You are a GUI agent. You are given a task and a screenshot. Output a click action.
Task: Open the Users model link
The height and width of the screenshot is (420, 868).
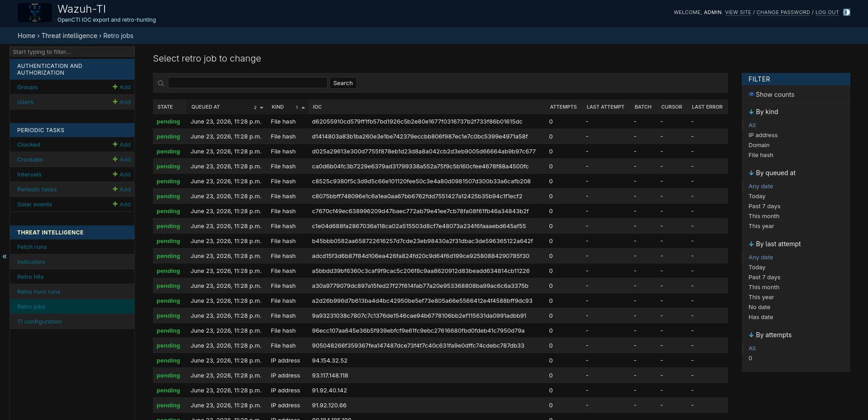[x=25, y=102]
